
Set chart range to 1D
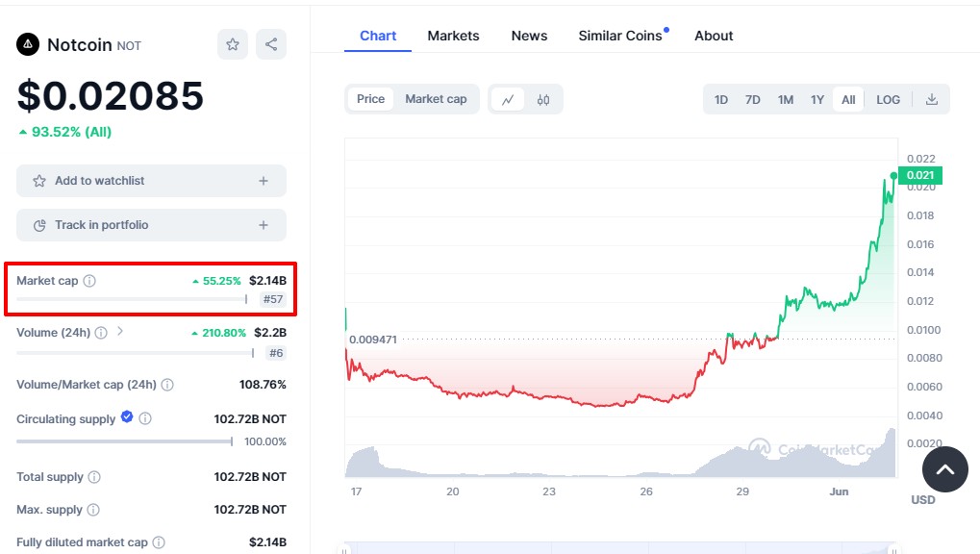(720, 99)
